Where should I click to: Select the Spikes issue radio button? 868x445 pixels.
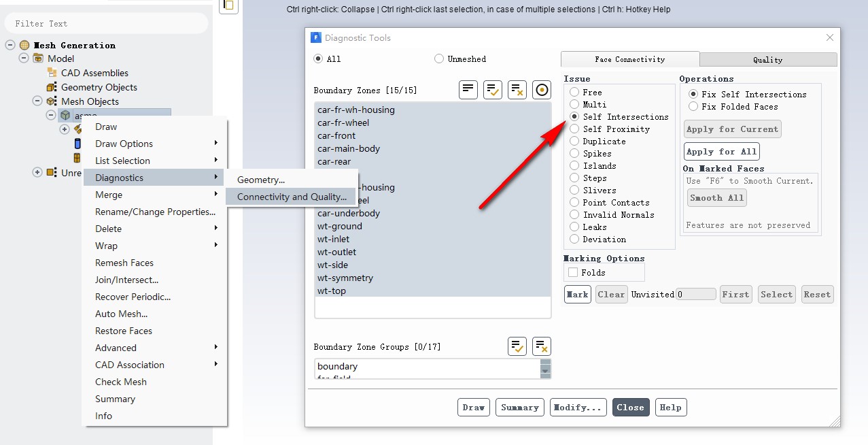tap(574, 154)
